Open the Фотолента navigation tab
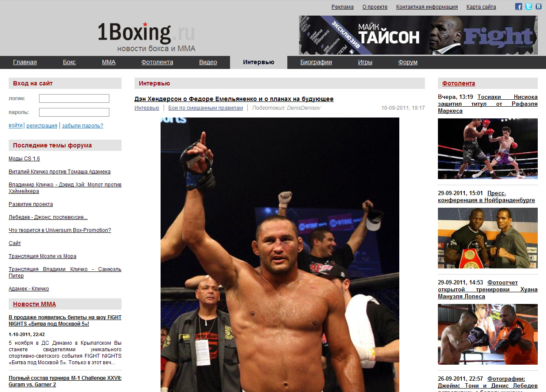The width and height of the screenshot is (546, 392). pyautogui.click(x=157, y=62)
